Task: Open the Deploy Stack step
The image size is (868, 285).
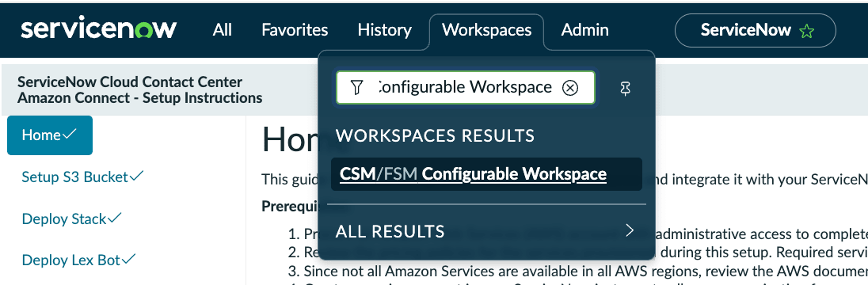Action: click(x=71, y=218)
